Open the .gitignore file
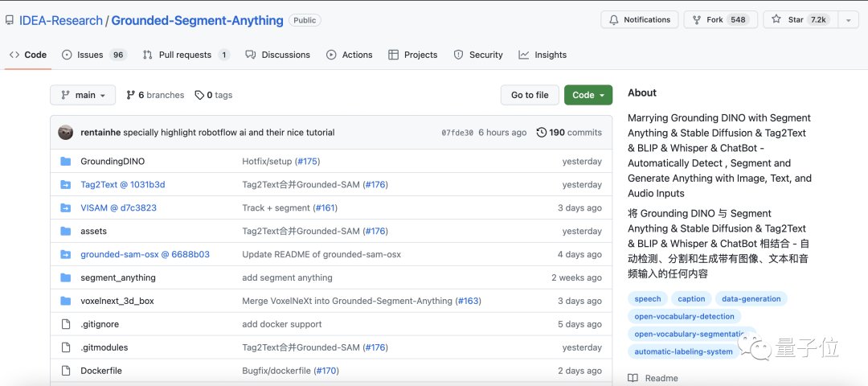The image size is (868, 386). click(100, 325)
